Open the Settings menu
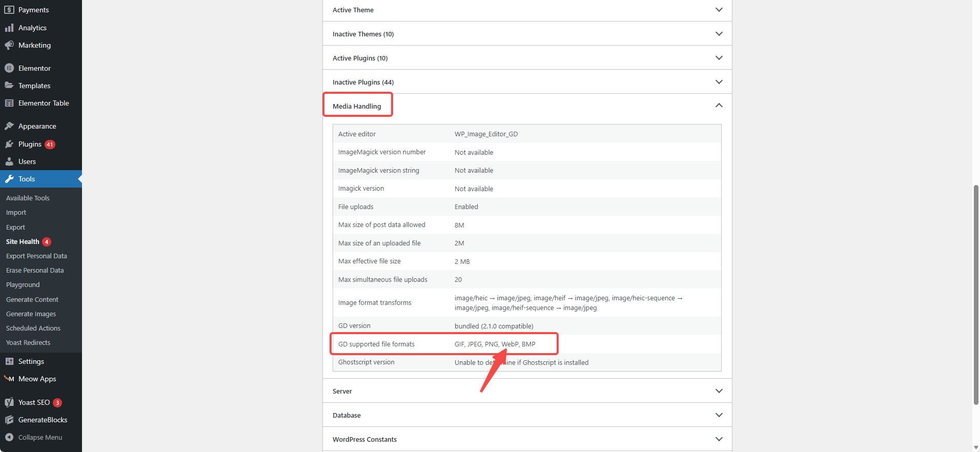The height and width of the screenshot is (452, 980). click(31, 361)
